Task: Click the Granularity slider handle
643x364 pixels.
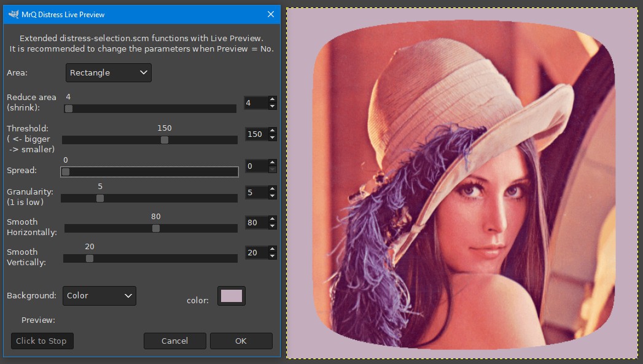Action: 100,198
